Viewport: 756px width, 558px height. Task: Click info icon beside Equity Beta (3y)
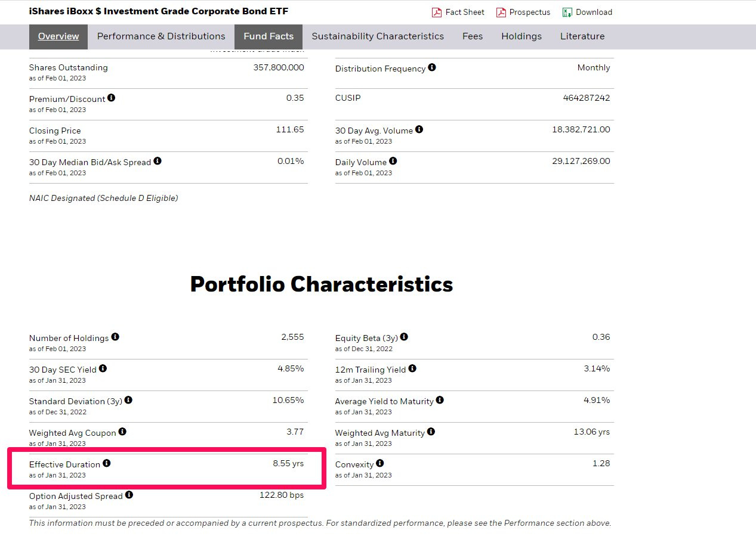(x=404, y=337)
